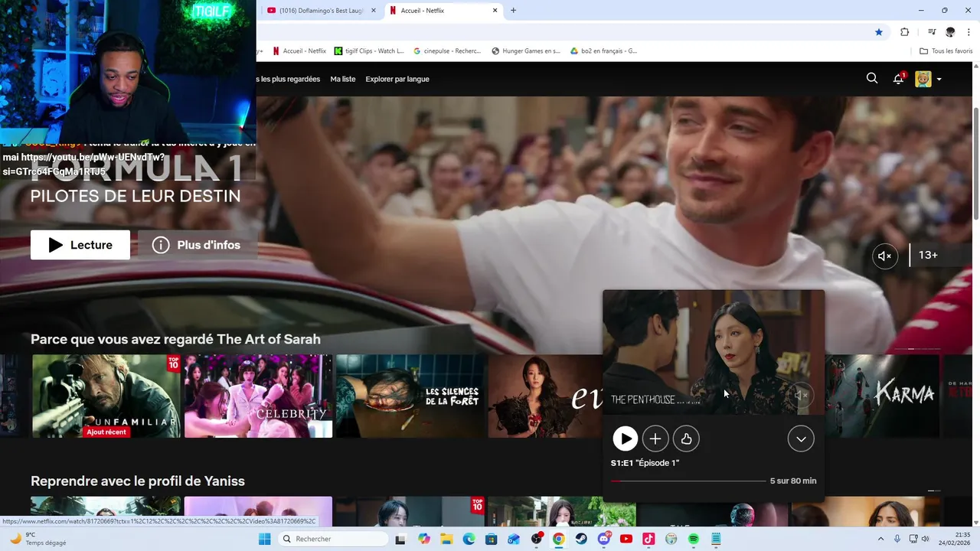Image resolution: width=980 pixels, height=551 pixels.
Task: Open the Unfamiliar thumbnail
Action: pyautogui.click(x=106, y=396)
